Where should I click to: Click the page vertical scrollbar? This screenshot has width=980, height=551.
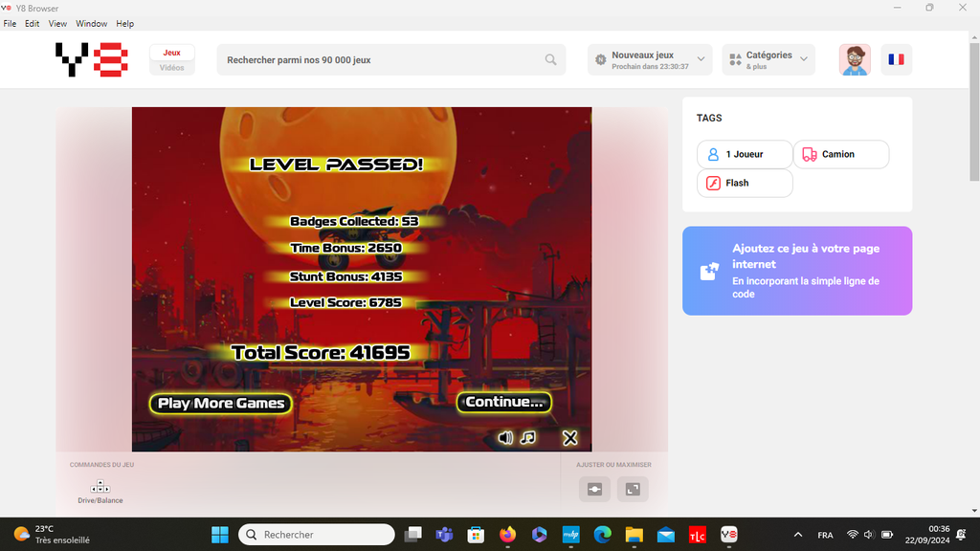click(x=974, y=113)
